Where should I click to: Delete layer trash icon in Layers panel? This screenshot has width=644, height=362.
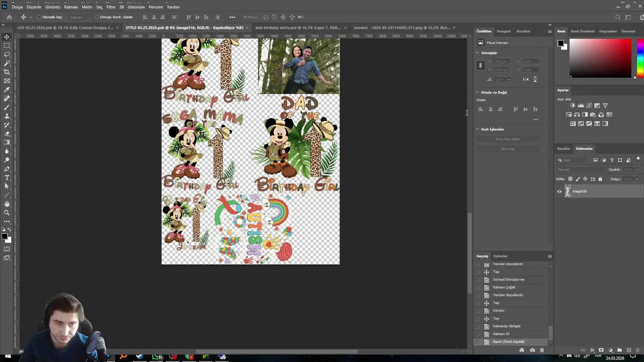point(638,350)
